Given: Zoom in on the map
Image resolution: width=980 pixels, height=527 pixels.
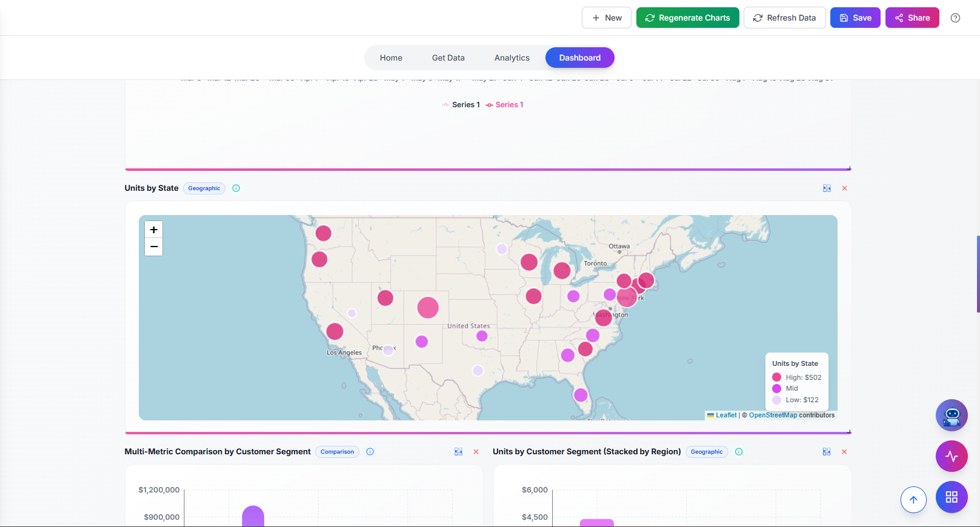Looking at the screenshot, I should pos(154,230).
